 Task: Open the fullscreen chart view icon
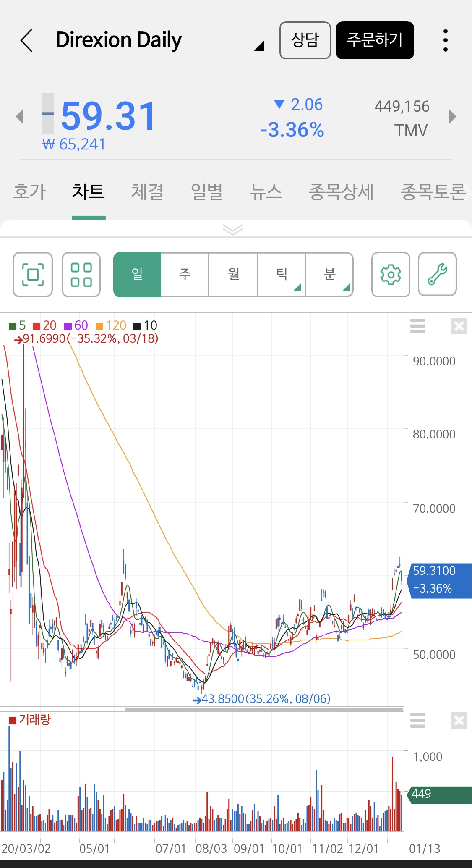pyautogui.click(x=33, y=275)
